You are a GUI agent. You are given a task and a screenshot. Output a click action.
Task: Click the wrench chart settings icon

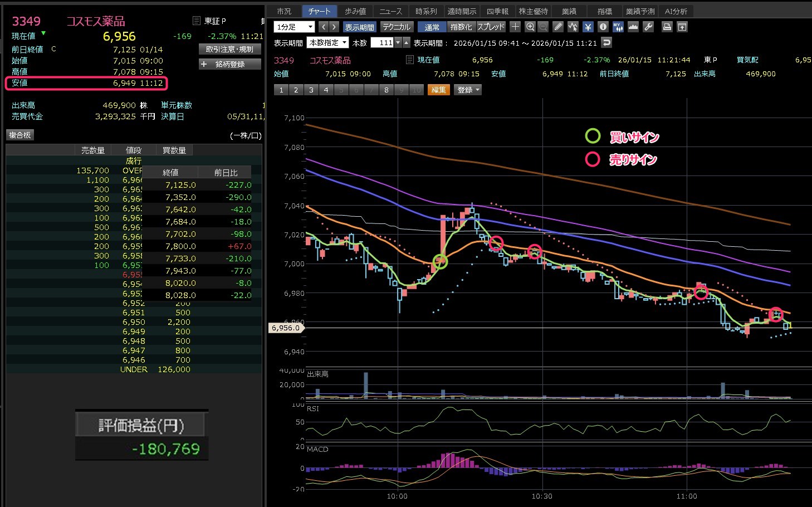(x=648, y=27)
